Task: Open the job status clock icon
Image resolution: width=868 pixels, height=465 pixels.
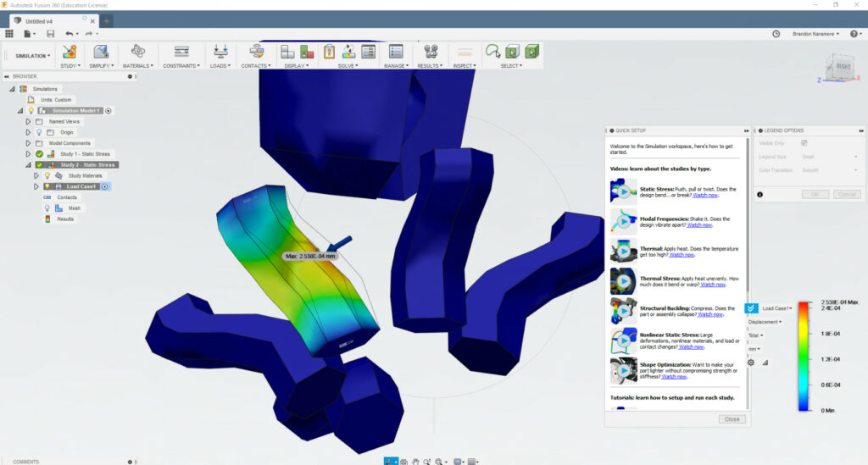Action: (776, 34)
